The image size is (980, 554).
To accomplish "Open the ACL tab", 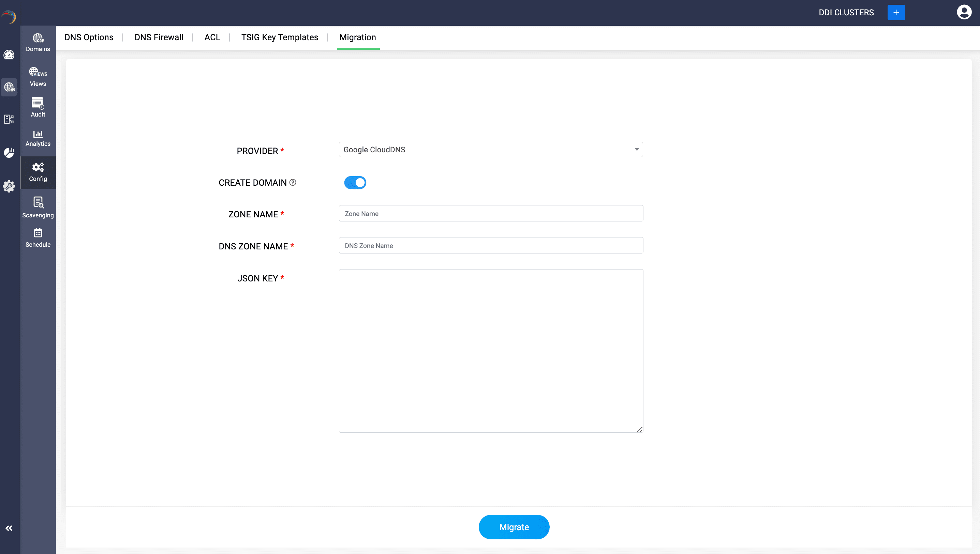I will click(212, 37).
